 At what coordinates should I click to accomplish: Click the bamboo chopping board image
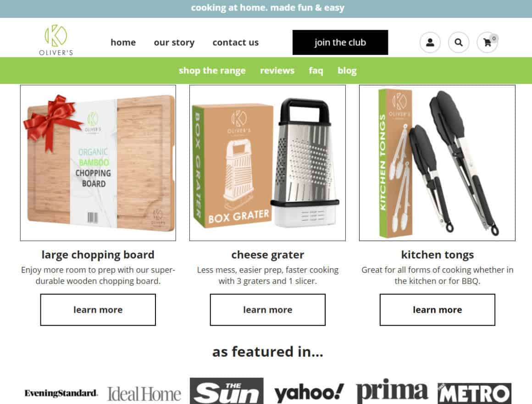(98, 163)
